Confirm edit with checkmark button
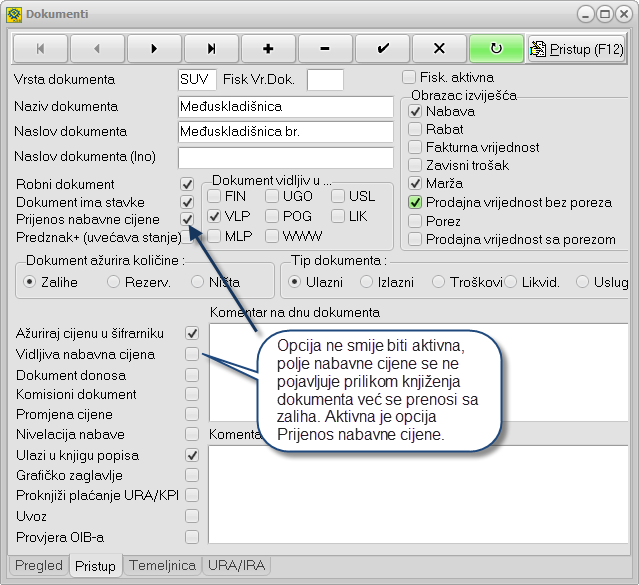 click(x=382, y=48)
